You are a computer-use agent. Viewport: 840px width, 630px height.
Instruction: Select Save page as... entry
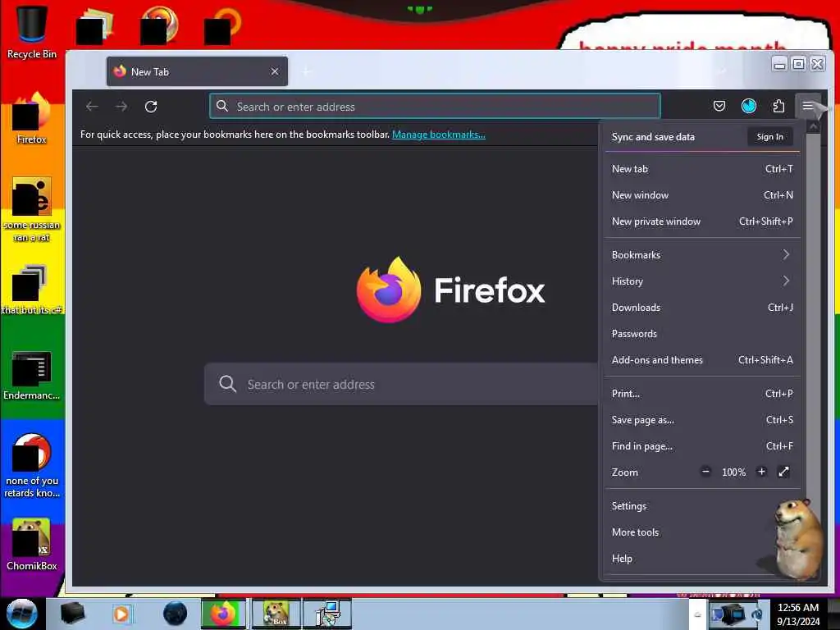coord(702,420)
